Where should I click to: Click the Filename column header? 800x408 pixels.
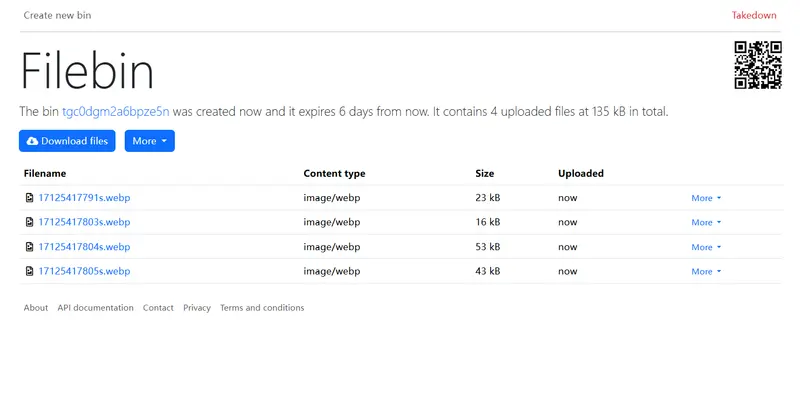click(x=45, y=173)
